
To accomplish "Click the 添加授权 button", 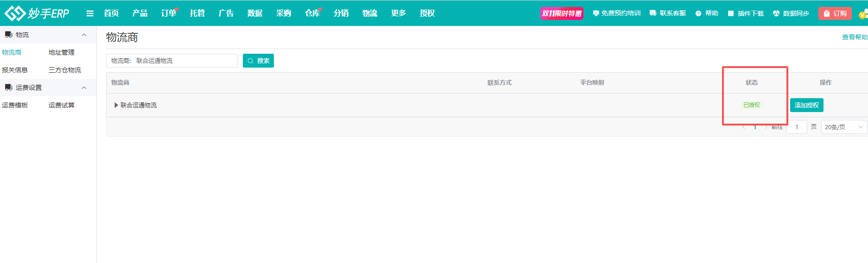I will click(x=807, y=105).
